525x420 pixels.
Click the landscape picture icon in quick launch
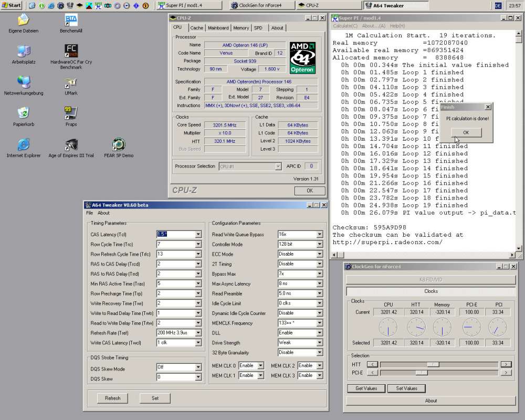pyautogui.click(x=89, y=6)
